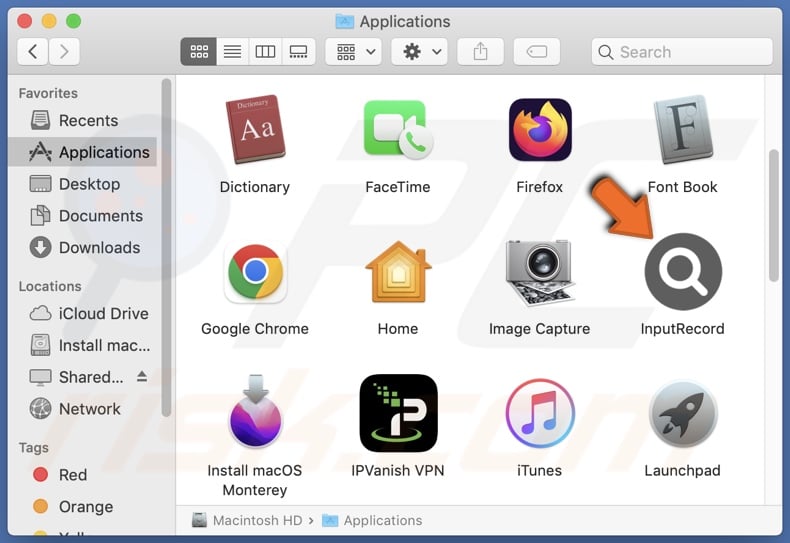Click the Tags section header
Screen dimensions: 790x543
[x=34, y=448]
